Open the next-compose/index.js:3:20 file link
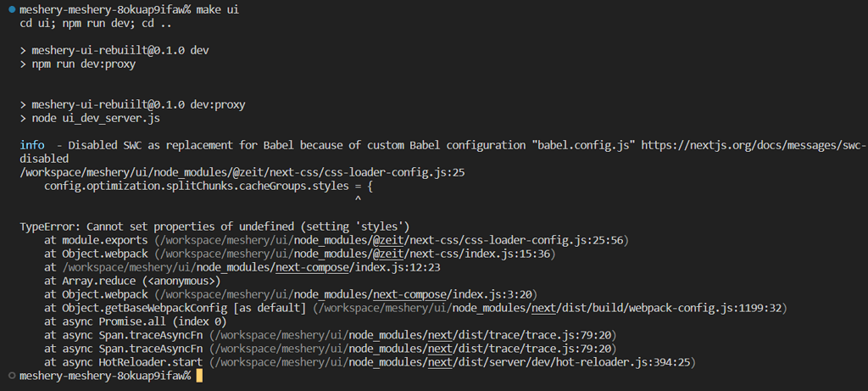The height and width of the screenshot is (391, 868). [345, 294]
